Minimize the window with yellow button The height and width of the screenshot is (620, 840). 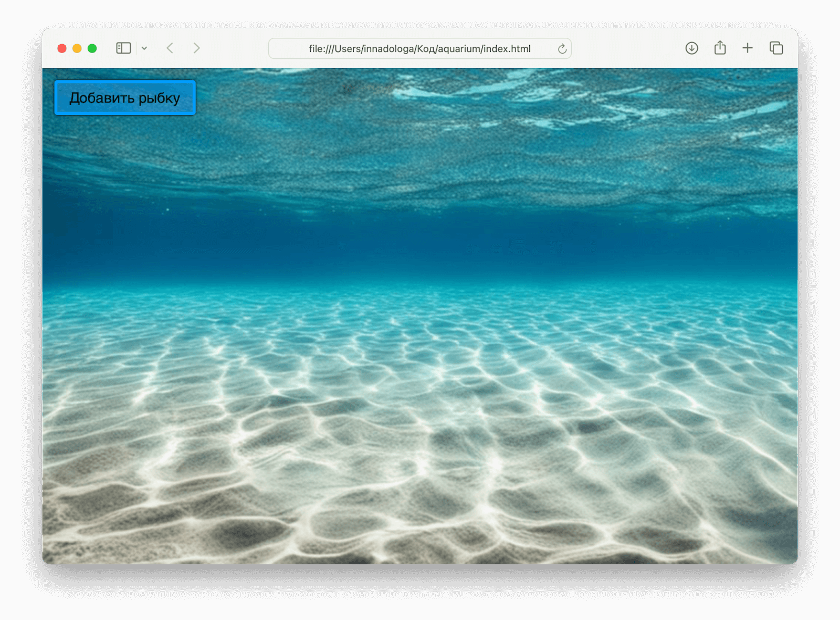tap(77, 48)
